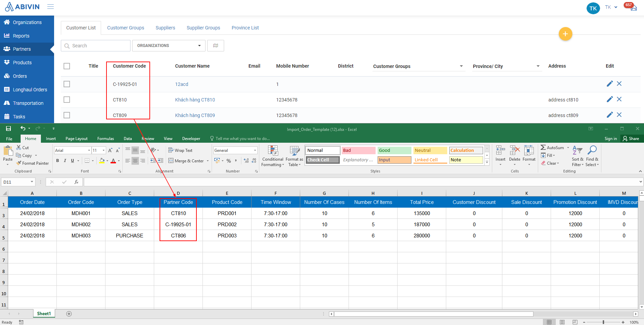
Task: Click the Excel Save icon
Action: tap(8, 129)
